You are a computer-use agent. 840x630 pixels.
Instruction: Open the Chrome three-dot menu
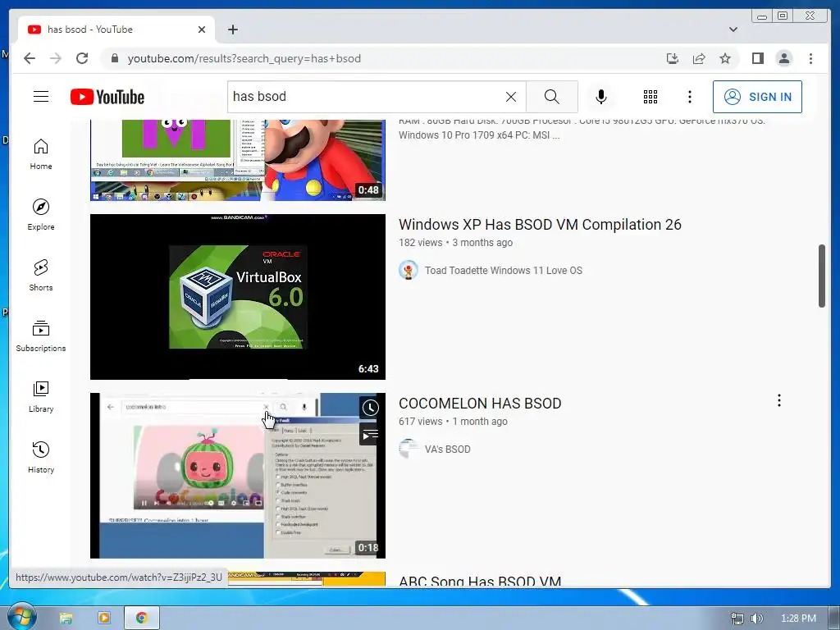(x=810, y=58)
